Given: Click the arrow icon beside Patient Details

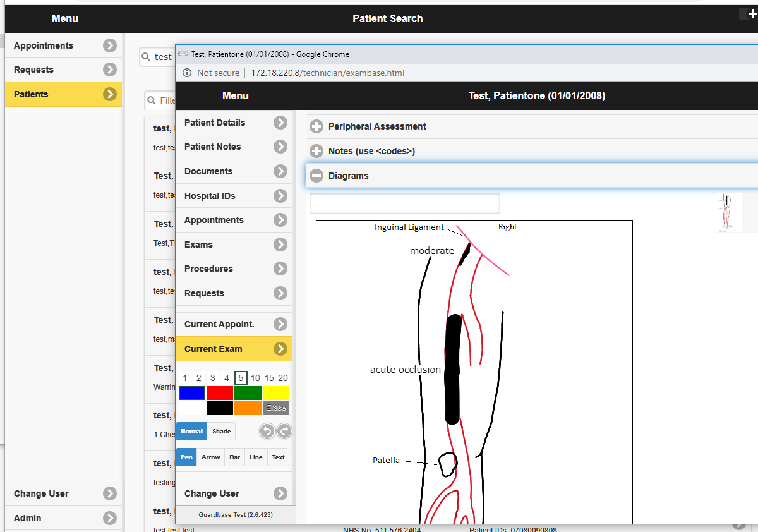Looking at the screenshot, I should point(280,123).
